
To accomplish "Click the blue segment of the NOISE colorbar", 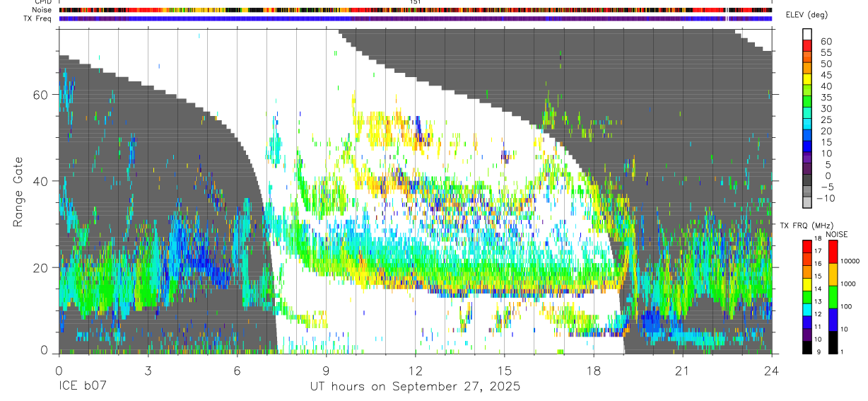I will pos(832,320).
